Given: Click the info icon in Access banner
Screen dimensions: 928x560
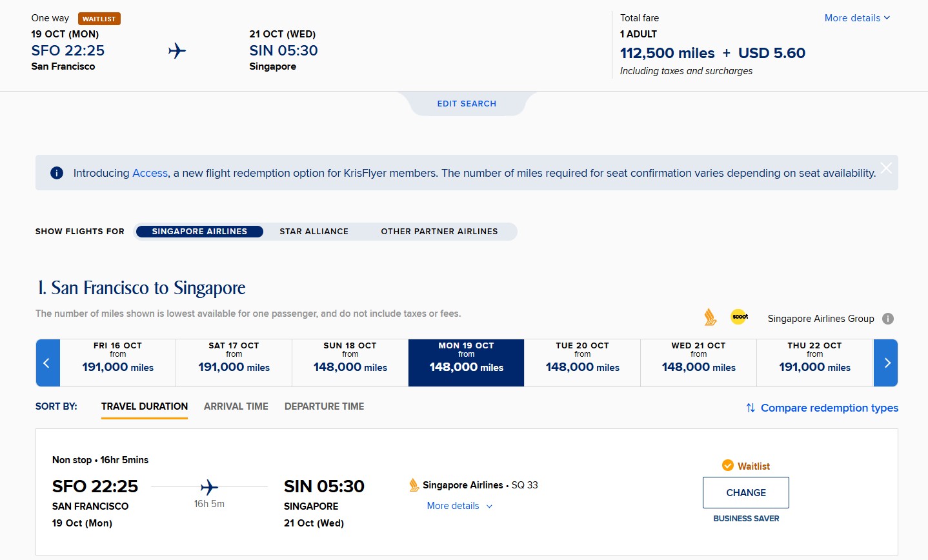Looking at the screenshot, I should [57, 173].
